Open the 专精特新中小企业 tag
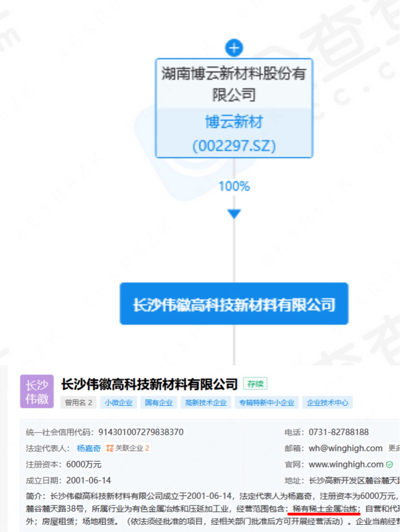The height and width of the screenshot is (532, 400). 266,403
